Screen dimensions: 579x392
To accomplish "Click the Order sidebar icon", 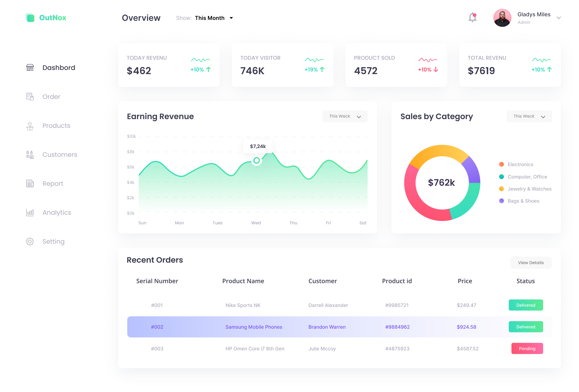I will pos(30,97).
